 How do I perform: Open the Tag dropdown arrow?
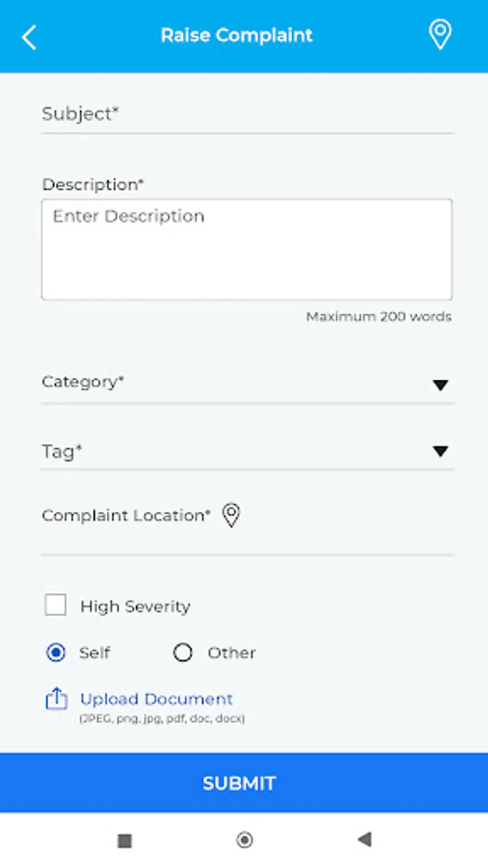click(440, 451)
